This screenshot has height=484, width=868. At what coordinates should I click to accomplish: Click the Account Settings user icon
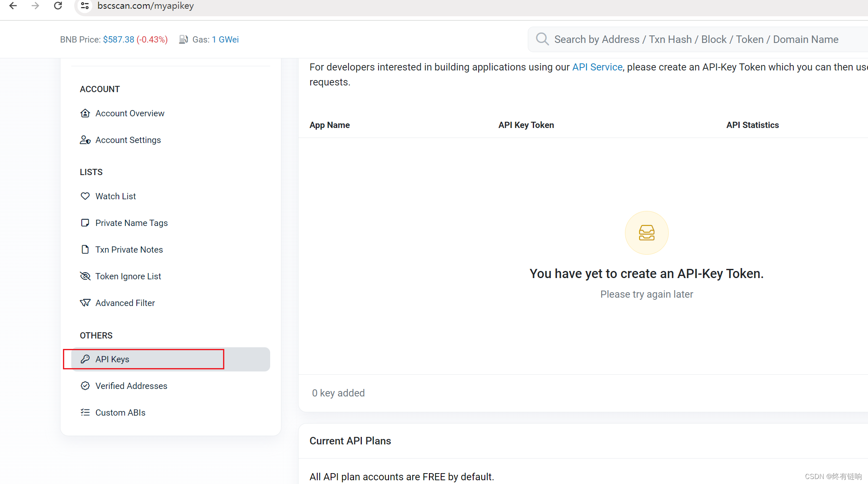pyautogui.click(x=85, y=140)
